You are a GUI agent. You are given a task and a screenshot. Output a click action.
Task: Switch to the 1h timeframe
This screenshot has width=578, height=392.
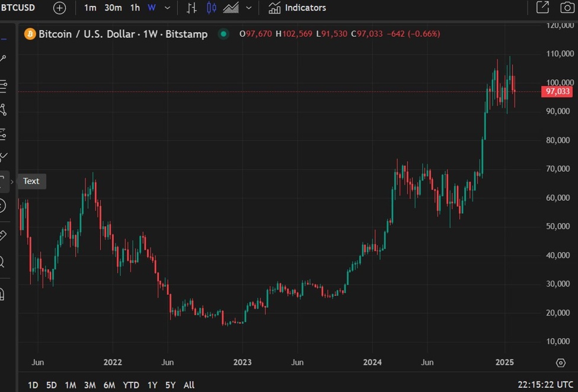(135, 8)
